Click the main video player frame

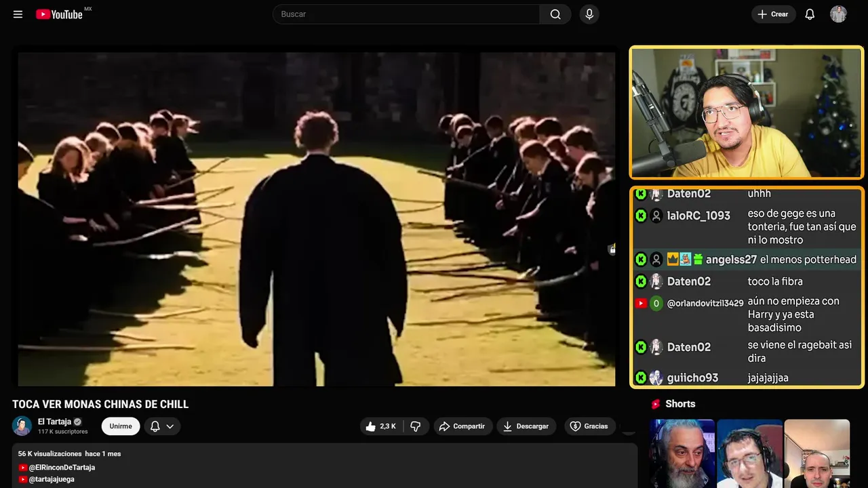316,219
